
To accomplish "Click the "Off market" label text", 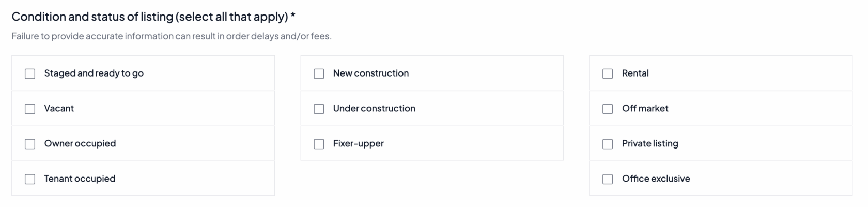I will pos(645,109).
